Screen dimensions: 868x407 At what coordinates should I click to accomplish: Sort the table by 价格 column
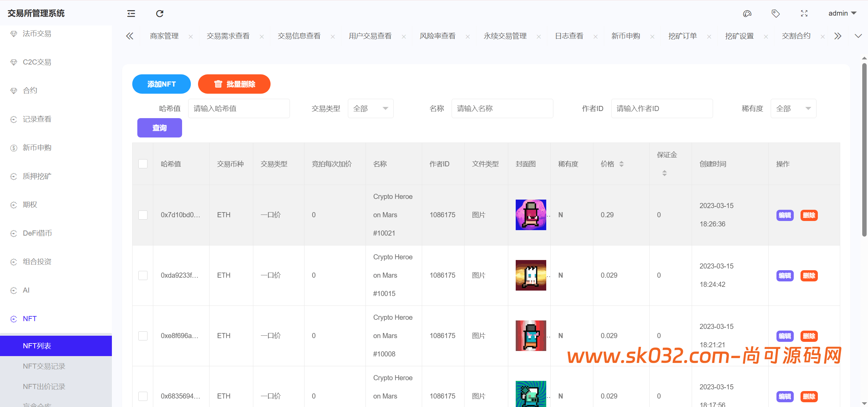[622, 164]
